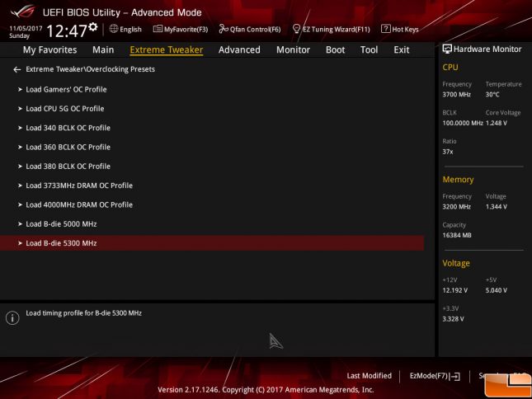Click the Memory section heading
The height and width of the screenshot is (399, 532).
tap(458, 180)
